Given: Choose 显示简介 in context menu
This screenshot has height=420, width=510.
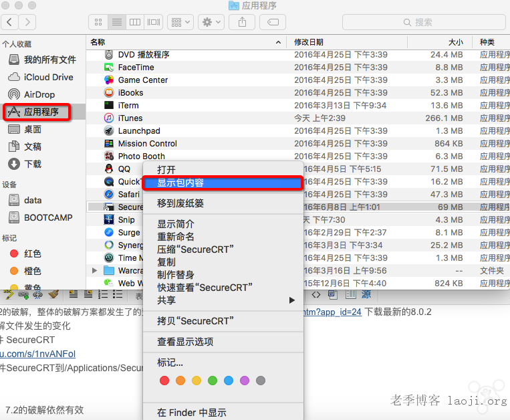Looking at the screenshot, I should (223, 224).
